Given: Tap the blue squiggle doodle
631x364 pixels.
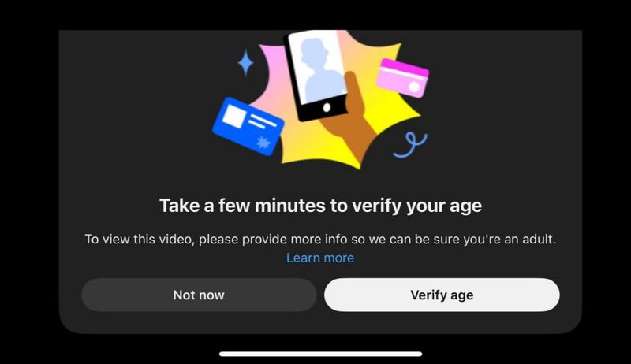Looking at the screenshot, I should pyautogui.click(x=410, y=145).
